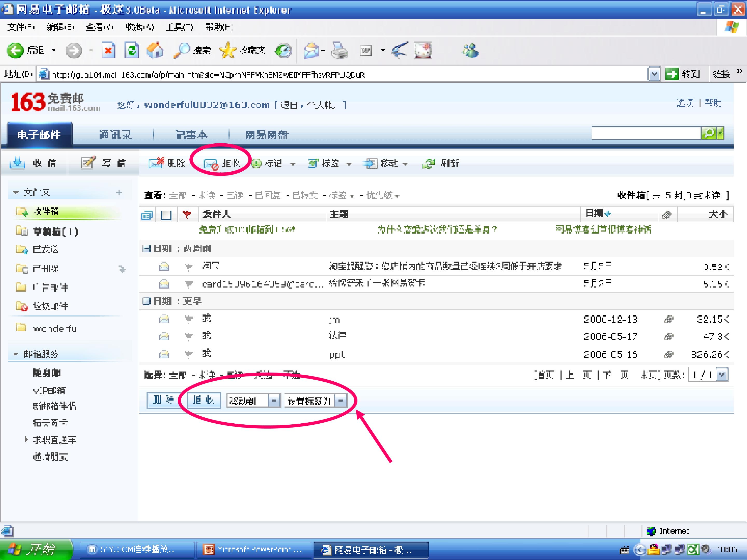Screen dimensions: 747x560
Task: Click the Compose (写信) pencil icon
Action: (x=88, y=163)
